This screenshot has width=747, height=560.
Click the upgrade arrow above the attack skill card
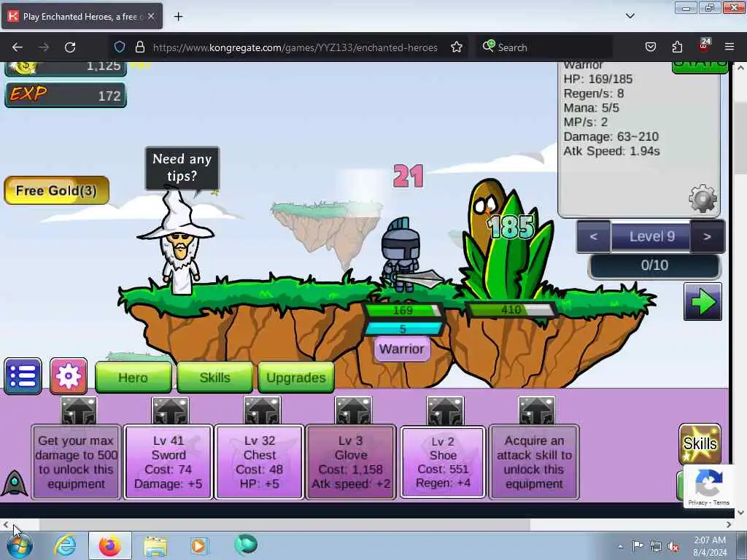536,411
